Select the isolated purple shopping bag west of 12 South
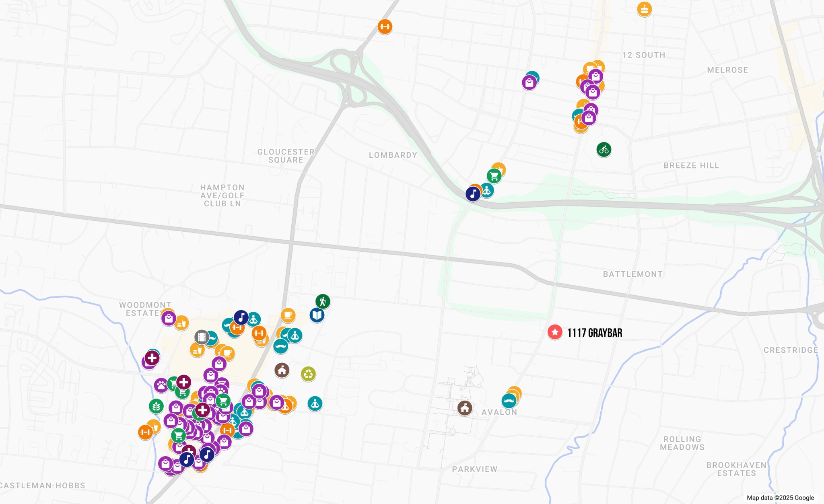Image resolution: width=824 pixels, height=504 pixels. [x=529, y=83]
